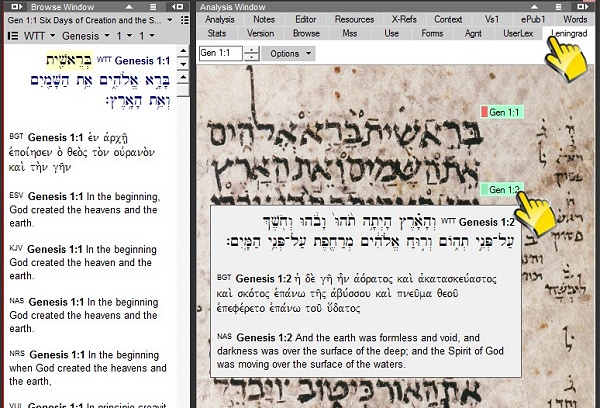Open the WTT version dropdown
The width and height of the screenshot is (600, 408).
tap(52, 36)
